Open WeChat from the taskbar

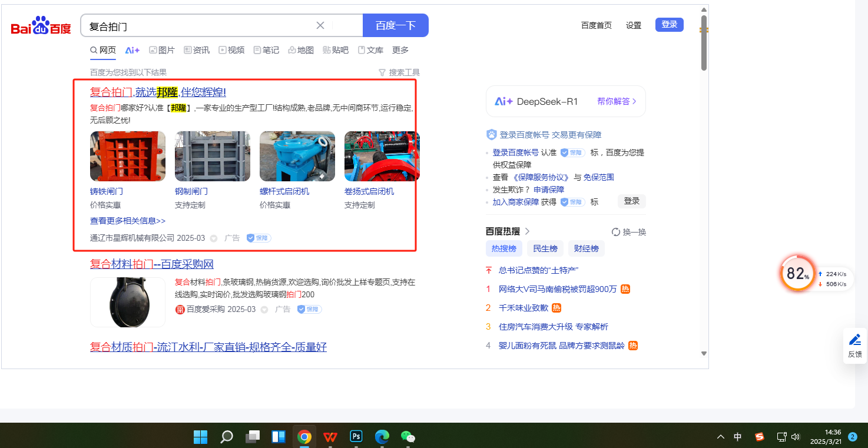click(408, 436)
